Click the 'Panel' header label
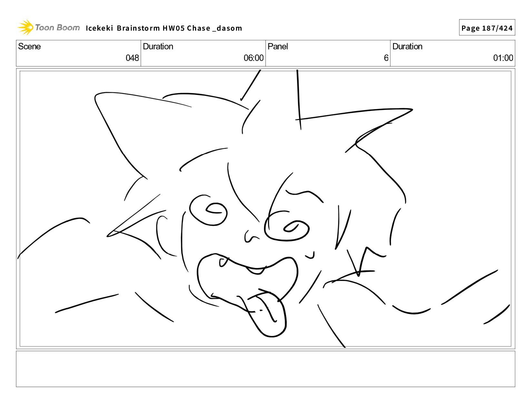The height and width of the screenshot is (411, 532). pyautogui.click(x=278, y=46)
